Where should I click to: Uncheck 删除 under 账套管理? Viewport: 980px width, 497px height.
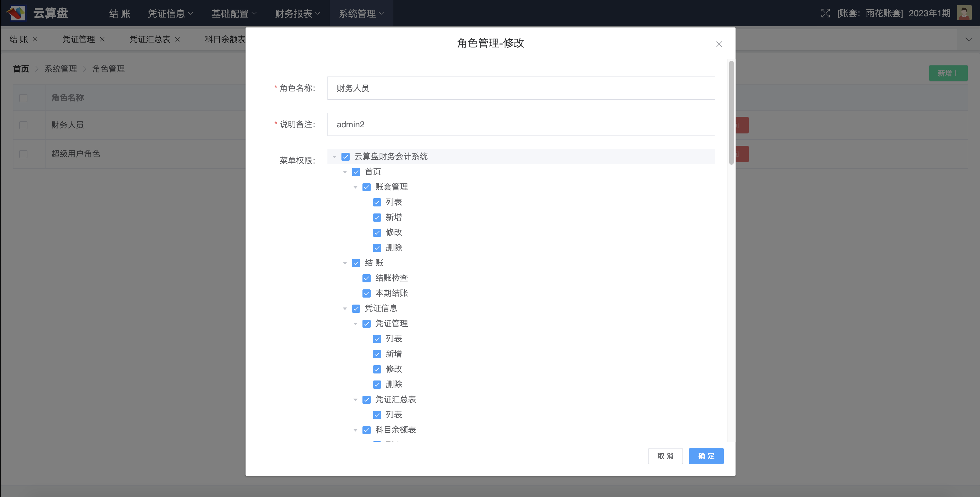(377, 248)
